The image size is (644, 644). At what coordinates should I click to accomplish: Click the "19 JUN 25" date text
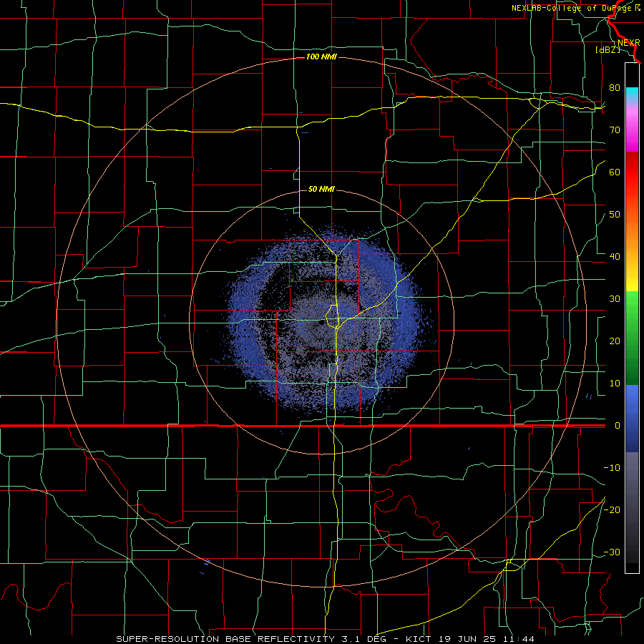click(467, 639)
